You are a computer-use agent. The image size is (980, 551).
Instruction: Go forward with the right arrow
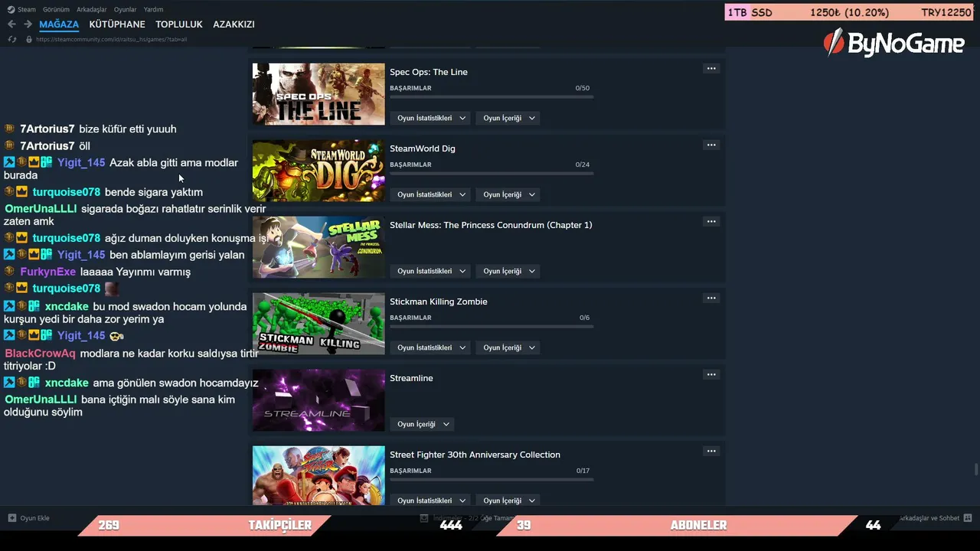coord(28,24)
